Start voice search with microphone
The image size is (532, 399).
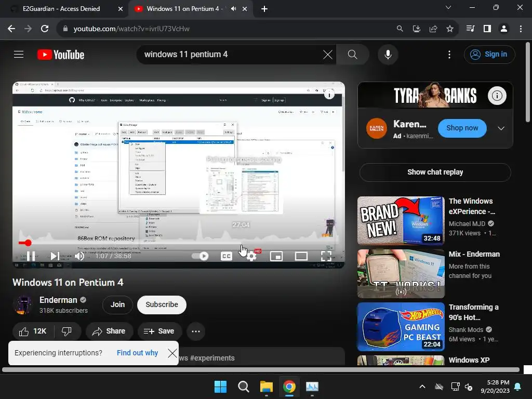(x=388, y=54)
